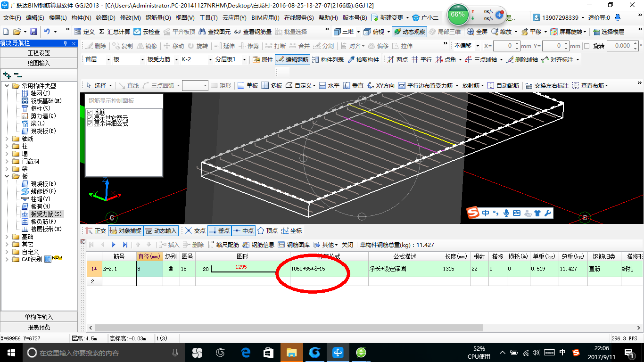Screen dimensions: 644x362
Task: Choose 单板 single slab option
Action: point(248,85)
